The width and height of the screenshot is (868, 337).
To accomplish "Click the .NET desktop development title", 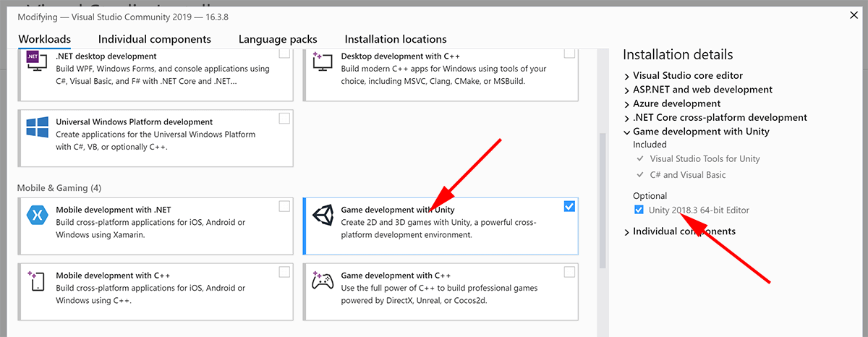I will point(106,56).
